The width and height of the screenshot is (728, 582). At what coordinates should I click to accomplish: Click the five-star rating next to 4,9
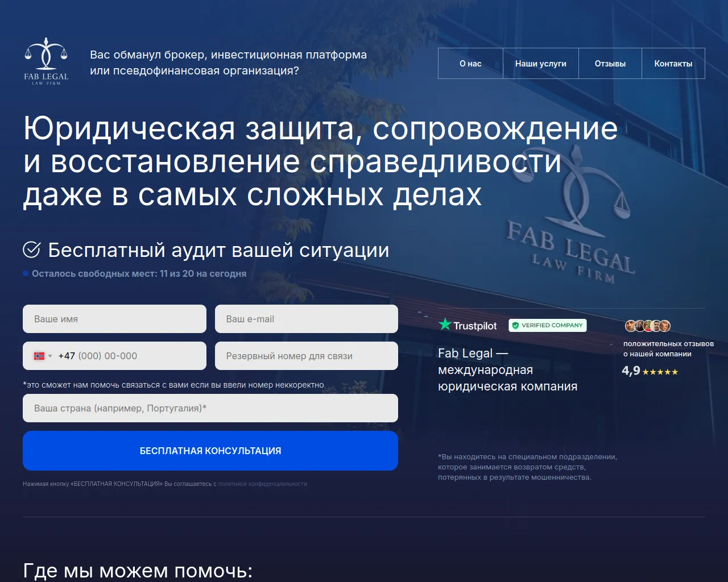click(660, 372)
